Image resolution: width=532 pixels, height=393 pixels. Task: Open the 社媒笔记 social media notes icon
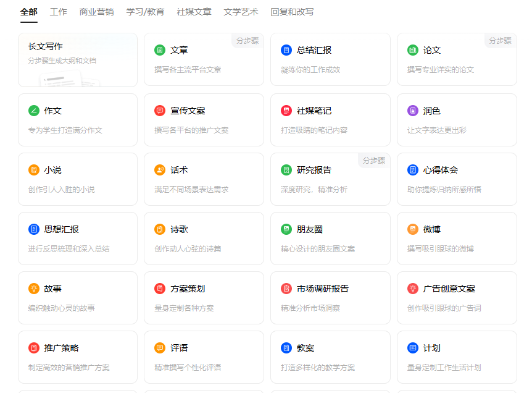[286, 109]
